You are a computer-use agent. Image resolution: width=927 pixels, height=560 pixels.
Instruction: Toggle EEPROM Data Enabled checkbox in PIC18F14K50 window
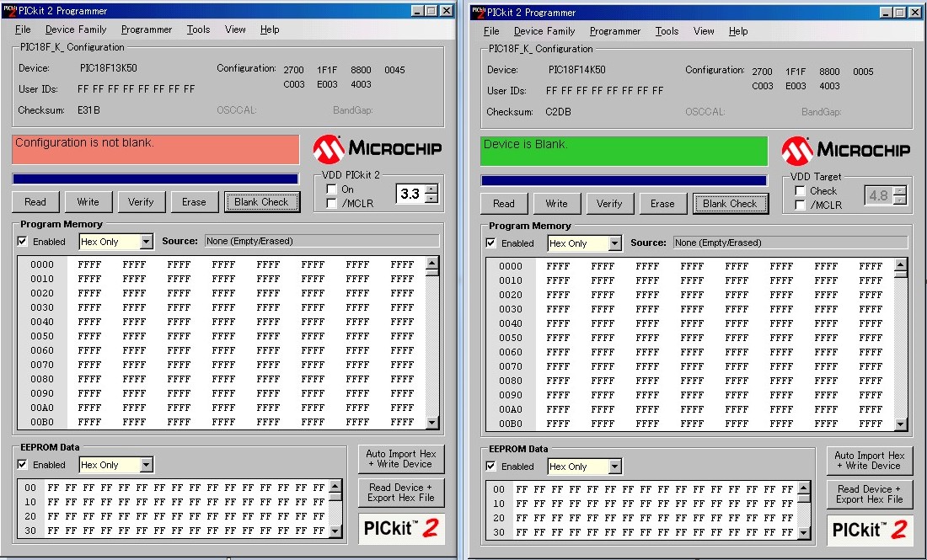(x=490, y=466)
